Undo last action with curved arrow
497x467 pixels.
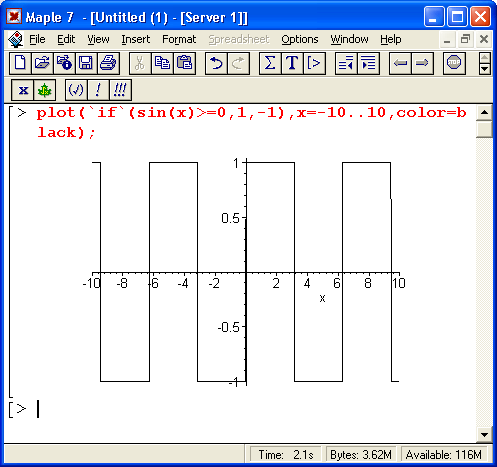point(216,63)
